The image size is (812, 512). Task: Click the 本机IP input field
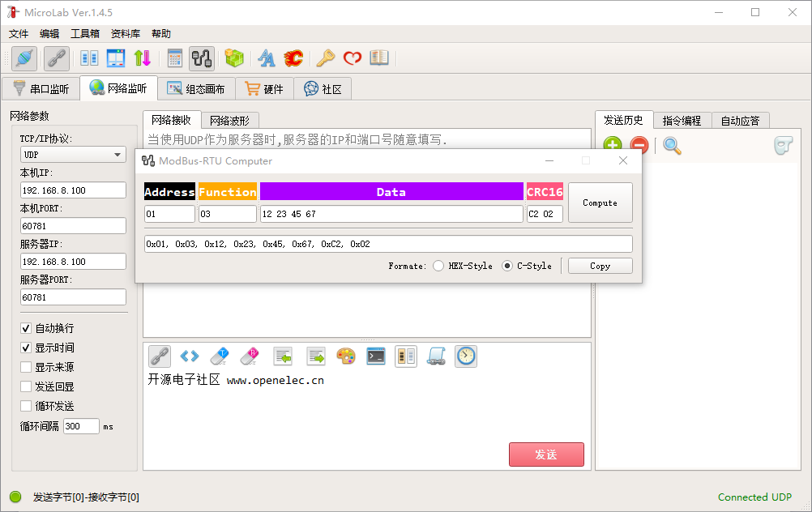(x=73, y=190)
